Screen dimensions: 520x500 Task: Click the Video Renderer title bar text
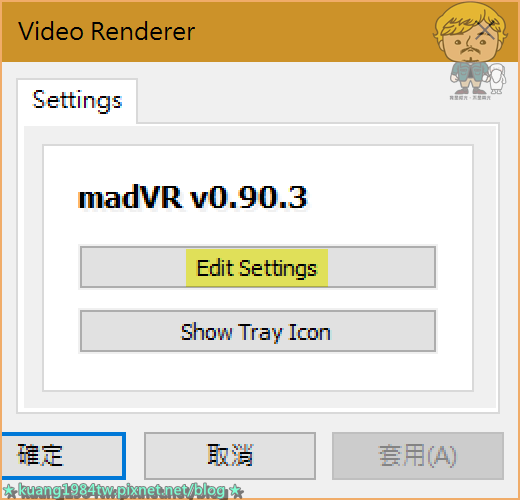pyautogui.click(x=106, y=31)
